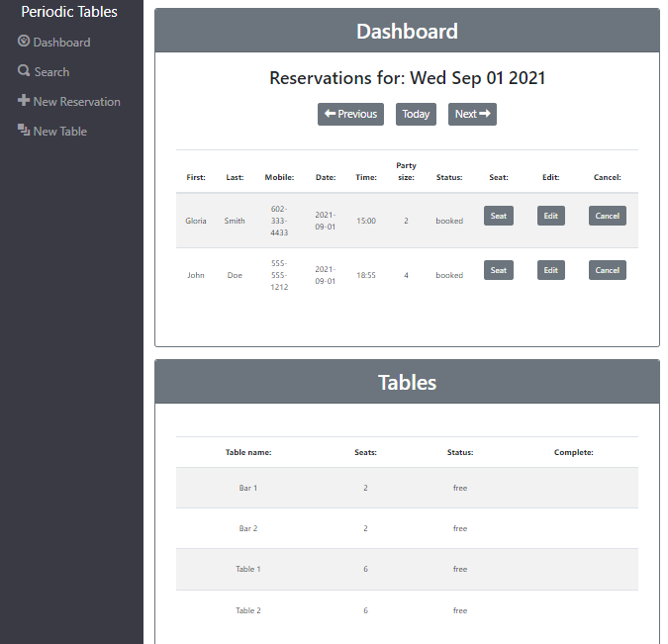This screenshot has width=668, height=644.
Task: Click the Periodic Tables brand title
Action: pyautogui.click(x=69, y=12)
